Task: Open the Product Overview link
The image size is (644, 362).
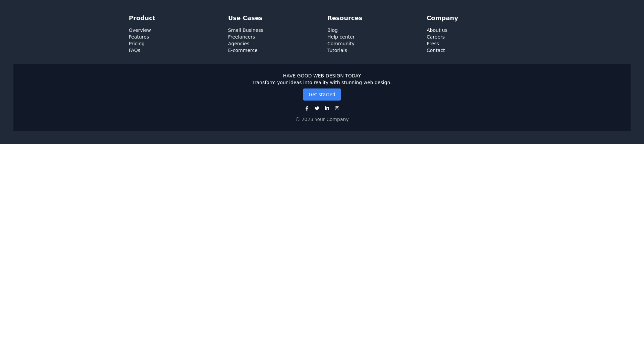Action: tap(140, 30)
